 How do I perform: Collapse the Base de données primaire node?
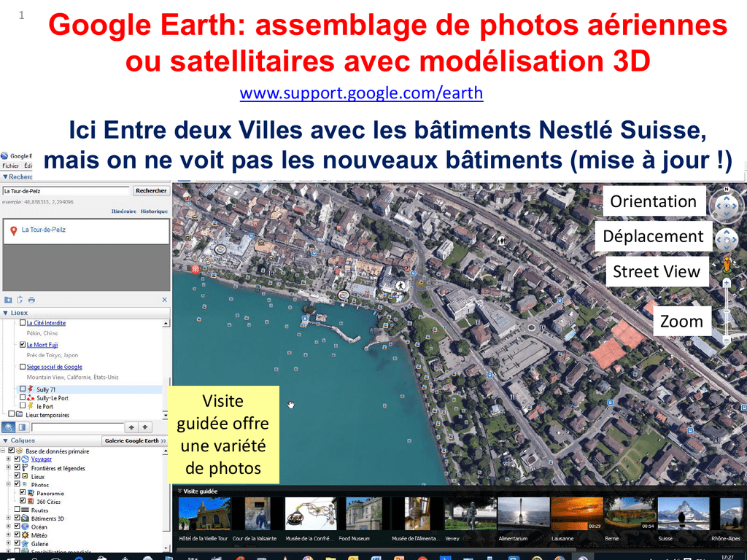pyautogui.click(x=3, y=451)
